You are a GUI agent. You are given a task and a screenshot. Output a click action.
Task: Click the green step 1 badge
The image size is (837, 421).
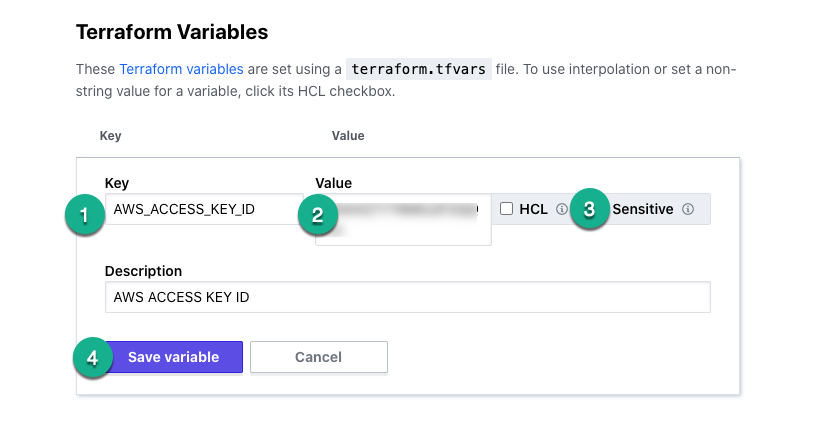click(84, 215)
